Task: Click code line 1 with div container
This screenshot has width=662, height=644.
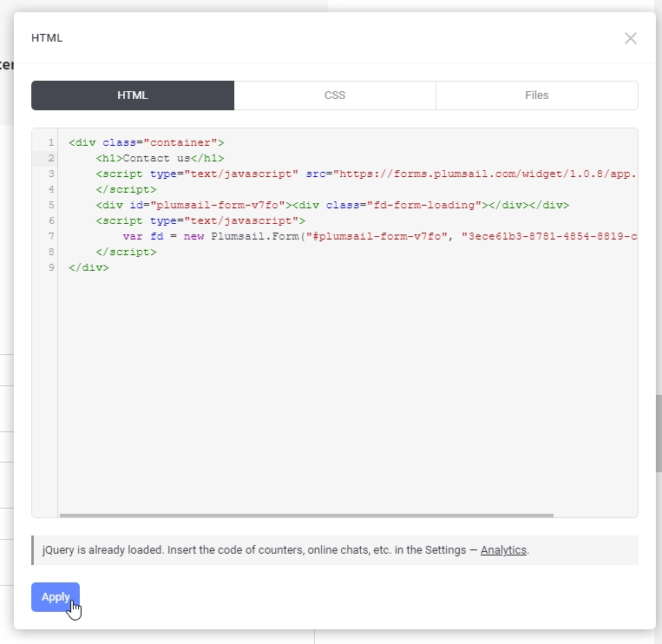Action: point(147,142)
